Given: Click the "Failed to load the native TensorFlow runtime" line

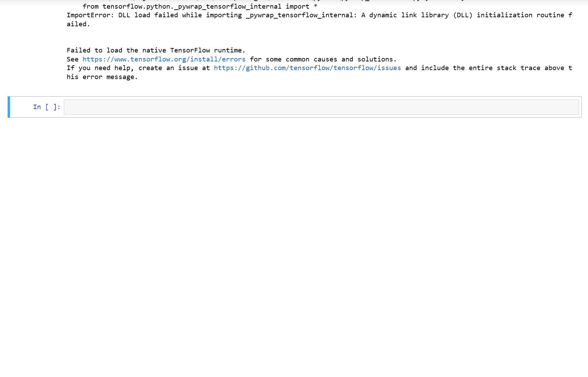Looking at the screenshot, I should click(156, 50).
